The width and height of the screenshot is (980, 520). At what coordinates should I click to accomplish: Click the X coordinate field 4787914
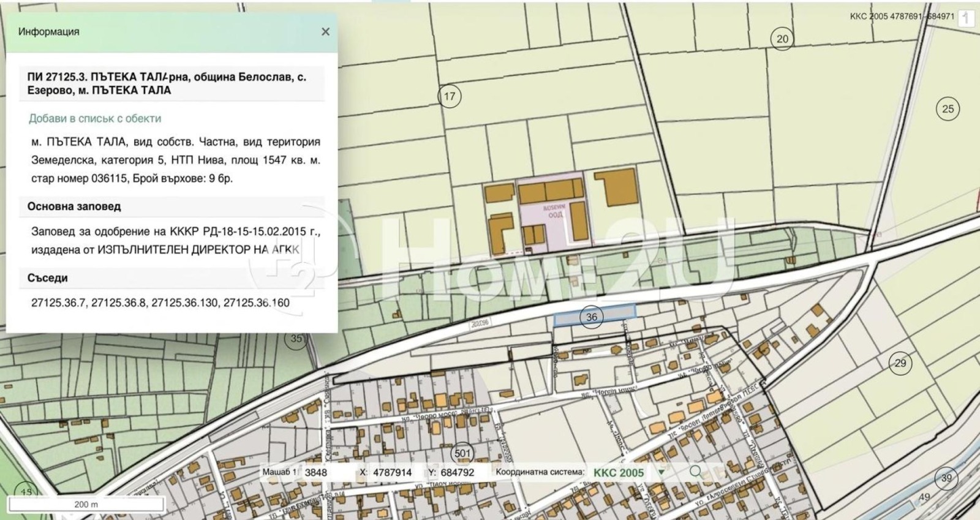pos(393,472)
